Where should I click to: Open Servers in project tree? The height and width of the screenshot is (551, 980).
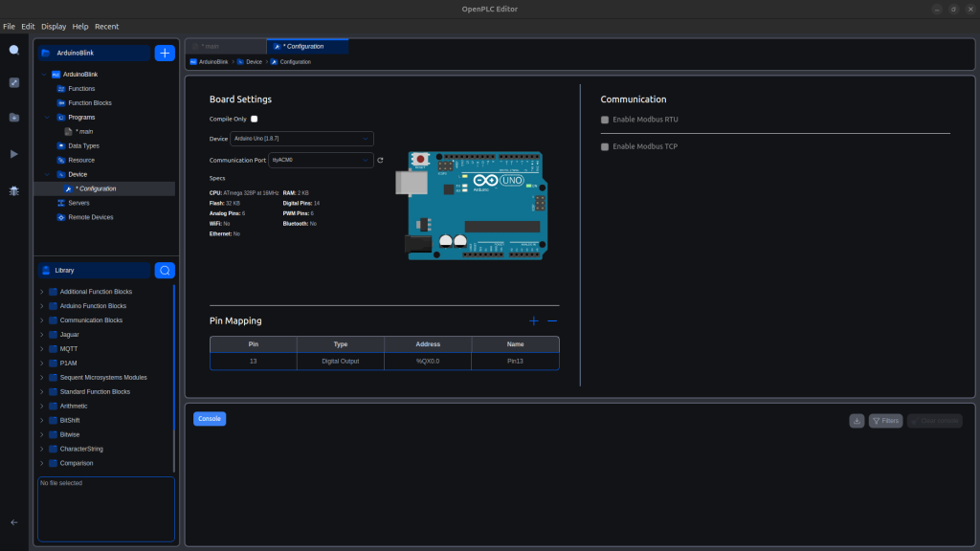point(78,203)
